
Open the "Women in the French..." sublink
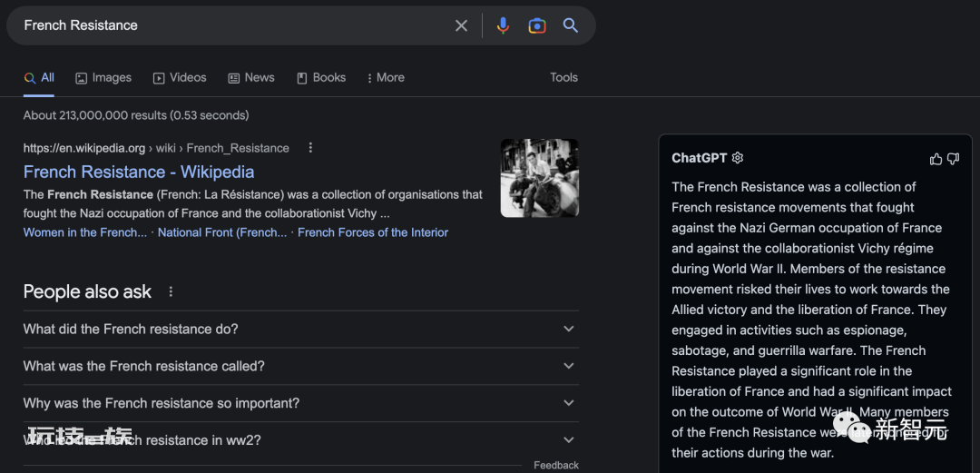point(85,232)
